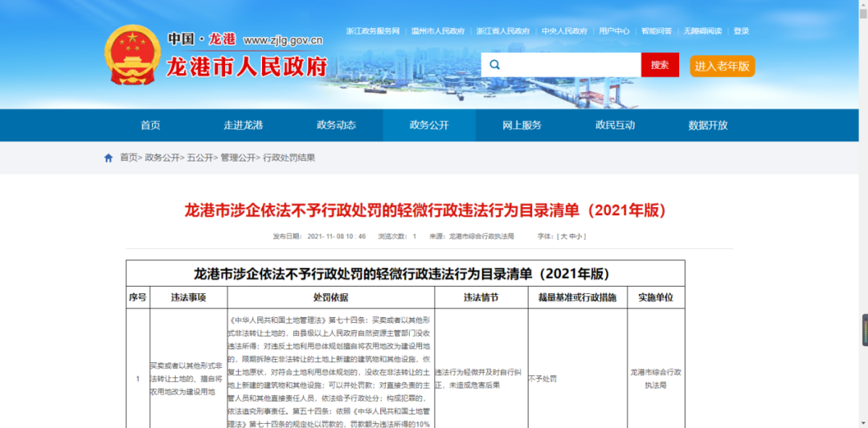Click the 违法事项 column header
Image resolution: width=868 pixels, height=428 pixels.
pyautogui.click(x=188, y=297)
